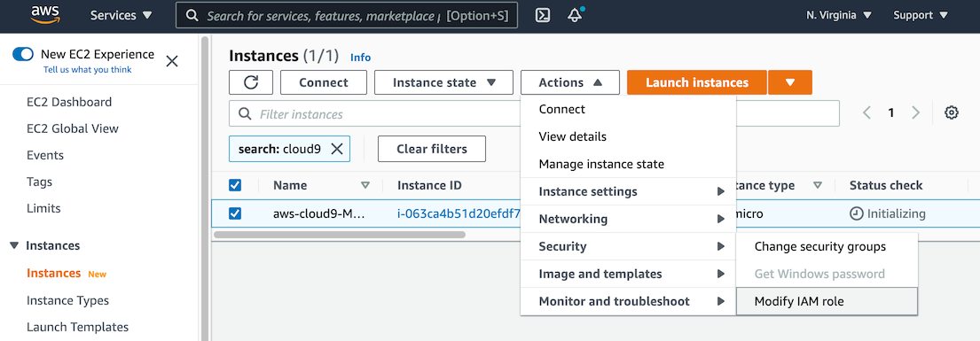Click the aws-cloud9-M... instance name

click(318, 213)
